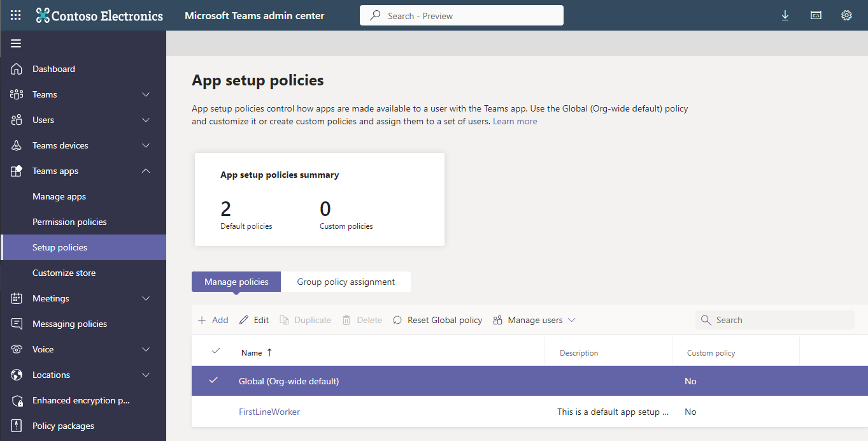Collapse the hamburger navigation menu
The image size is (868, 441).
coord(16,43)
